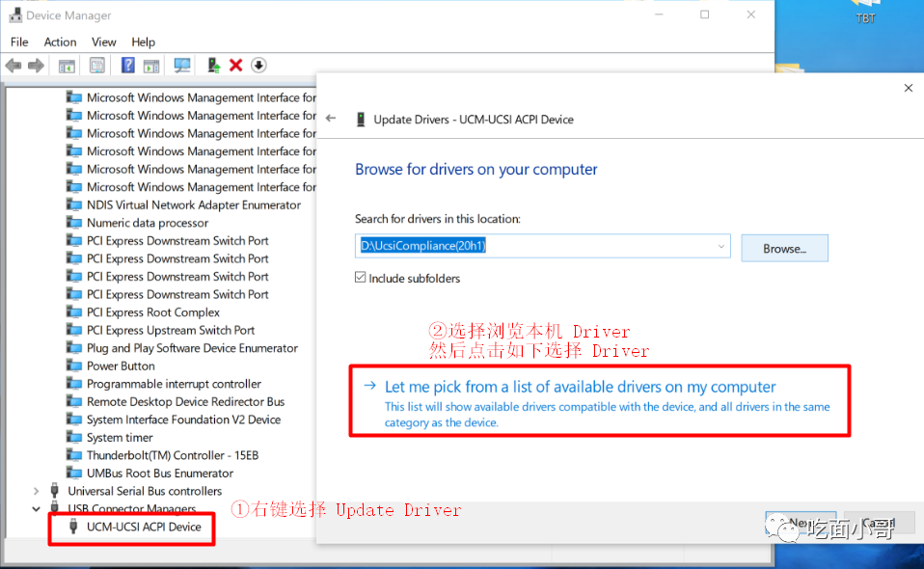Click the Browse... button
Viewport: 924px width, 569px height.
[x=784, y=249]
